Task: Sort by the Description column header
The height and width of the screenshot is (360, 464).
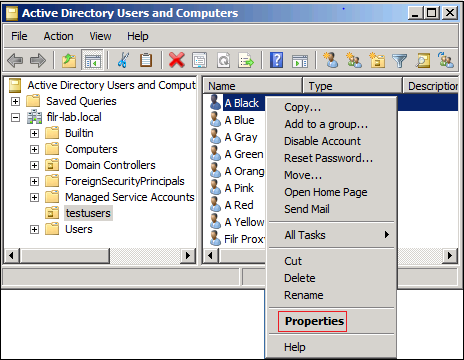Action: [x=431, y=86]
